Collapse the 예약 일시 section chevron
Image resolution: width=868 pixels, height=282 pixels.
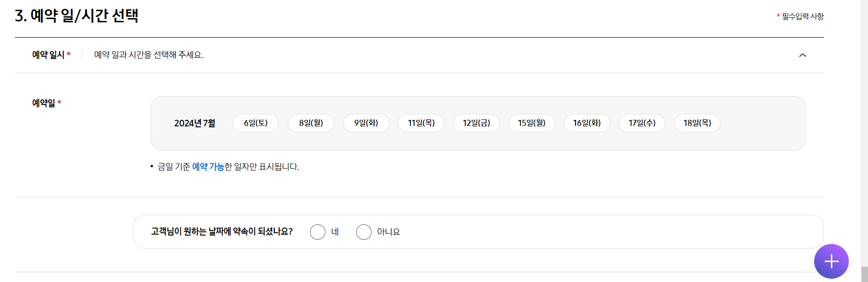click(x=802, y=55)
